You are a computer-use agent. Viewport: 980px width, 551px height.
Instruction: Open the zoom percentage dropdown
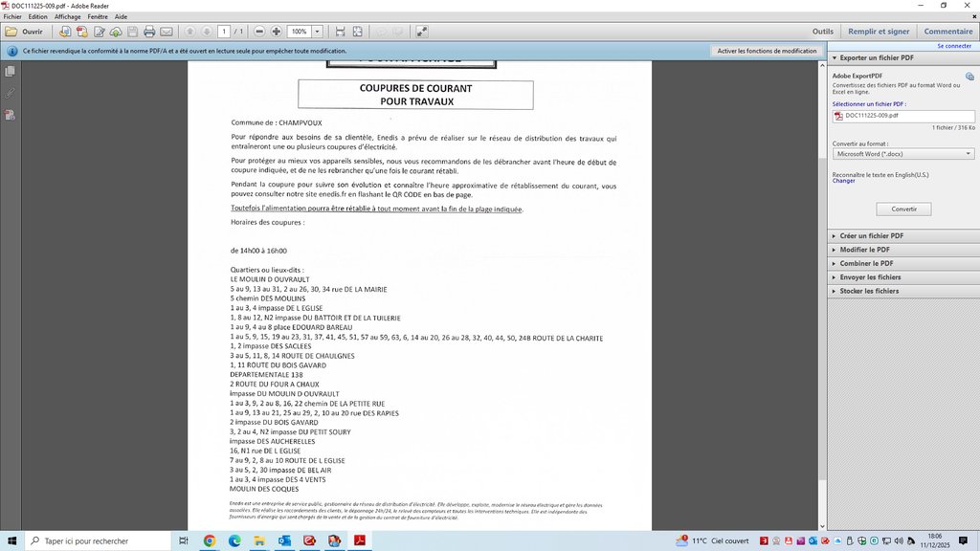[317, 32]
